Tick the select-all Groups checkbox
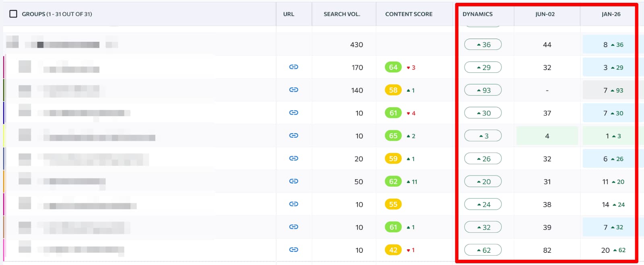This screenshot has width=644, height=265. (13, 14)
